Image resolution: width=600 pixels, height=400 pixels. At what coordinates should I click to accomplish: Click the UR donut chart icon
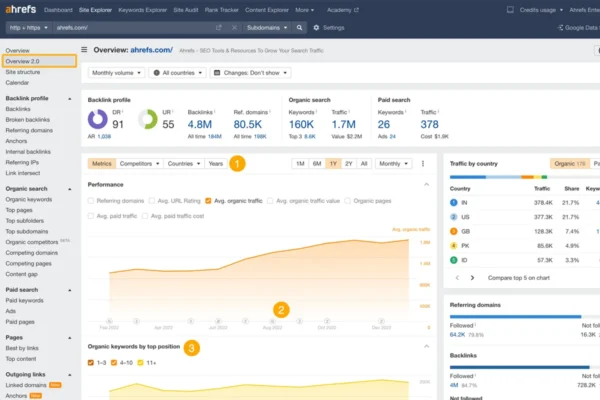point(147,119)
